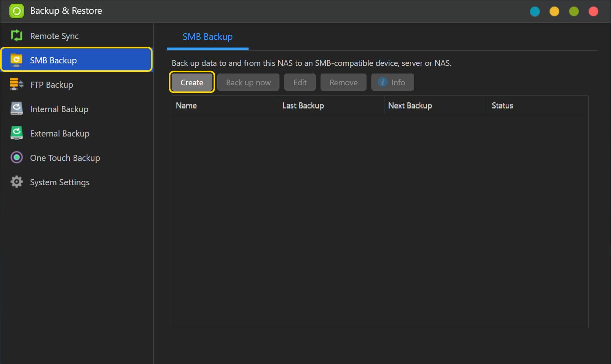
Task: Go to FTP Backup section
Action: [x=76, y=84]
